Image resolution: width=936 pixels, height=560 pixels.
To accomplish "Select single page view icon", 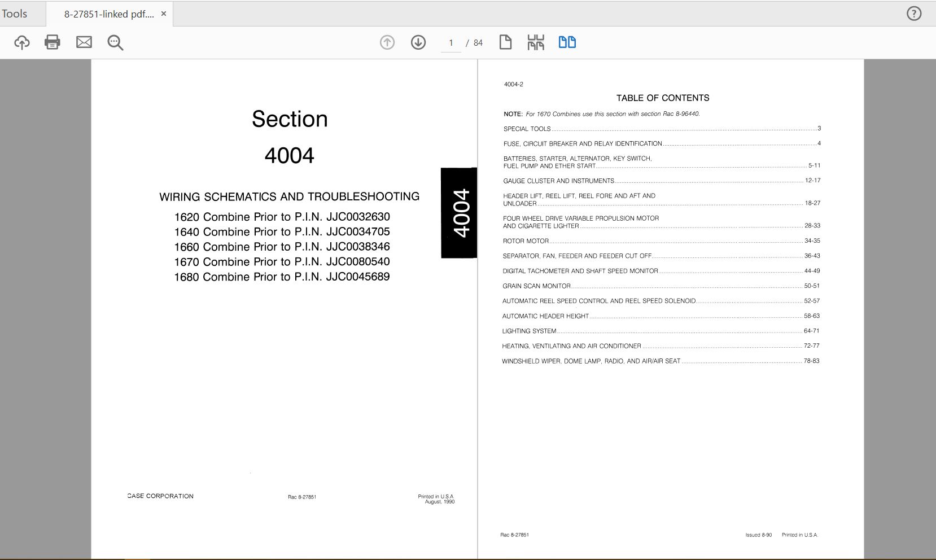I will point(505,42).
